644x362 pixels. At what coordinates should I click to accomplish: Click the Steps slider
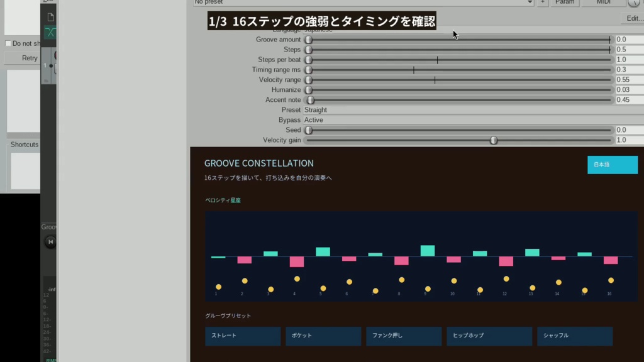[458, 50]
